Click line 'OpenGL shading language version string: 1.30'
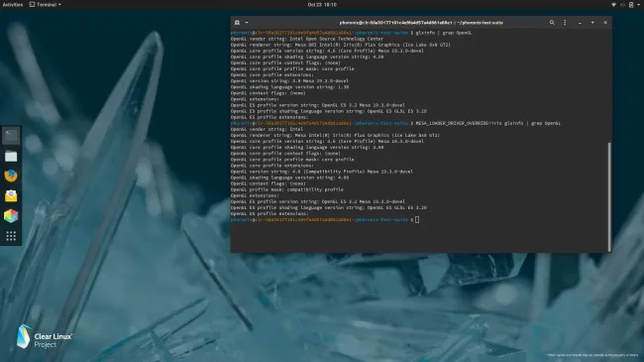The width and height of the screenshot is (644, 362). click(289, 87)
